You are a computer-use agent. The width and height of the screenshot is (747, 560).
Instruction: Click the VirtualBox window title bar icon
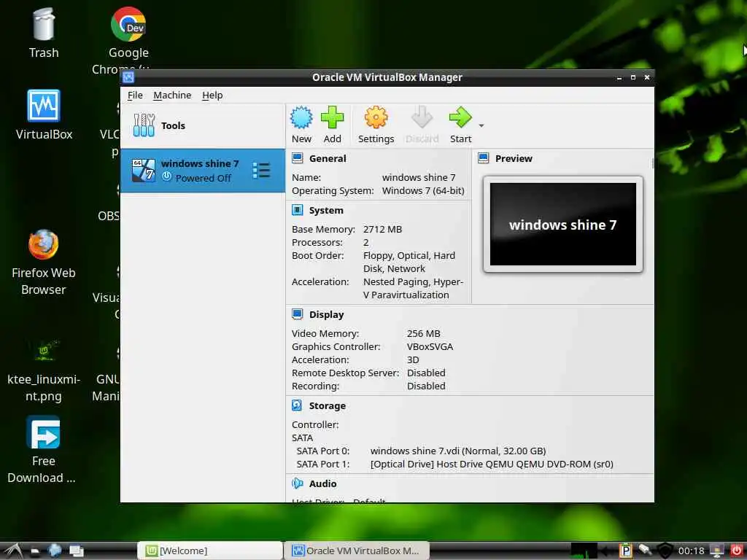(128, 77)
